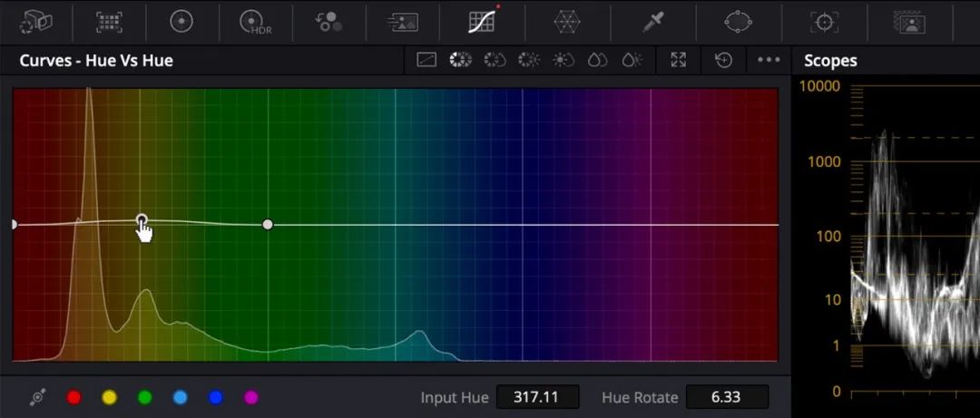Select the curve control point under the cursor
Screen dimensions: 980x418
pyautogui.click(x=142, y=220)
